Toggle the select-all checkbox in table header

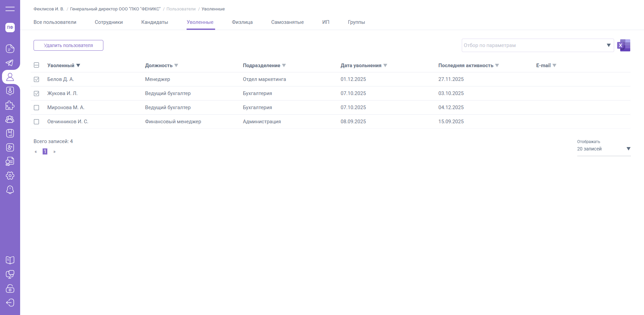point(37,65)
